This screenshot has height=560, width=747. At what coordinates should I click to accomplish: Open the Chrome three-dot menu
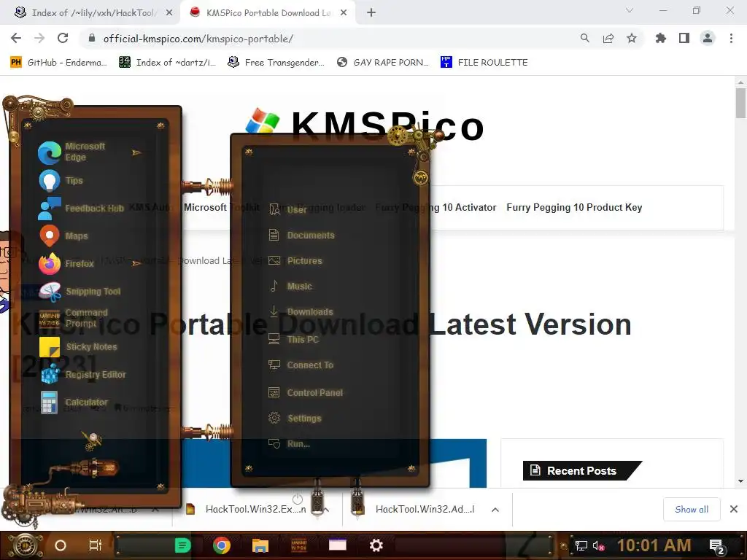[x=731, y=39]
